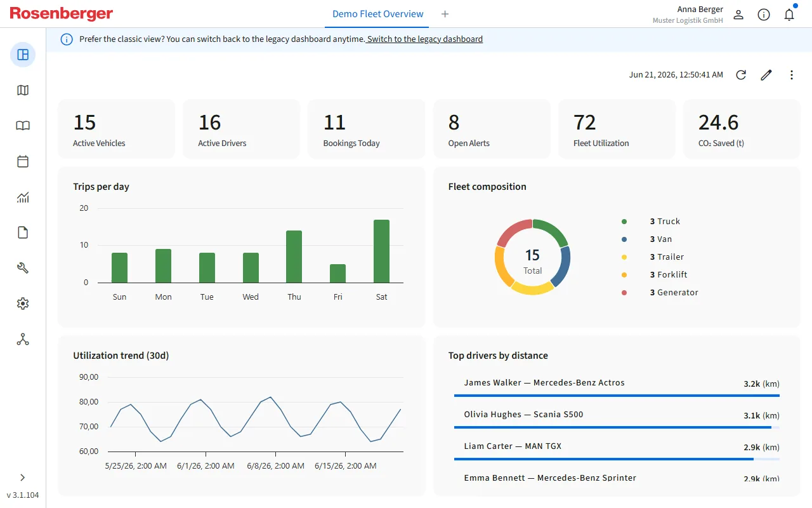The width and height of the screenshot is (812, 508).
Task: Click James Walker distance progress bar
Action: coord(617,395)
